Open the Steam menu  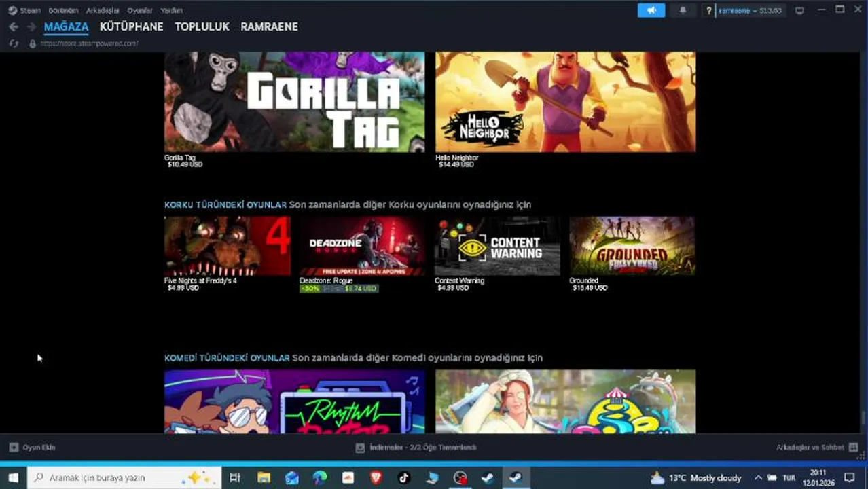[31, 10]
